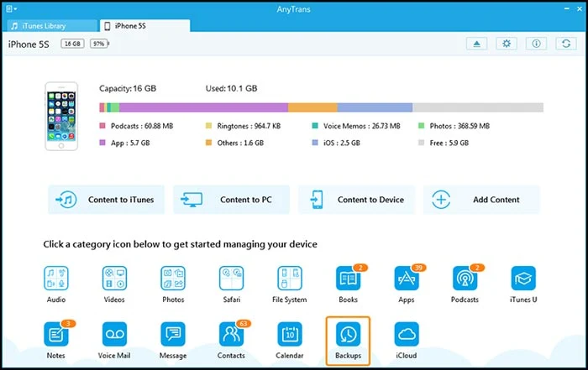Viewport: 588px width, 370px height.
Task: Click the eject device icon
Action: pyautogui.click(x=476, y=44)
